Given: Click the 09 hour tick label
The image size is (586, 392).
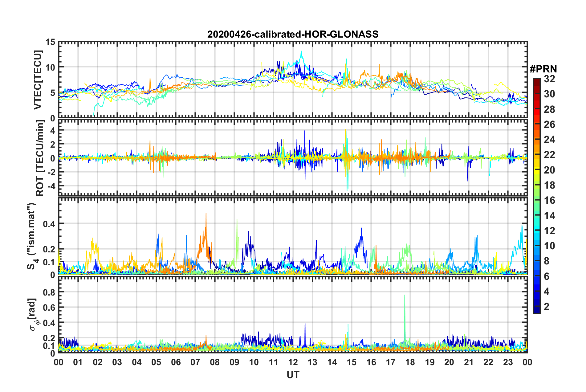Looking at the screenshot, I should pyautogui.click(x=234, y=362).
